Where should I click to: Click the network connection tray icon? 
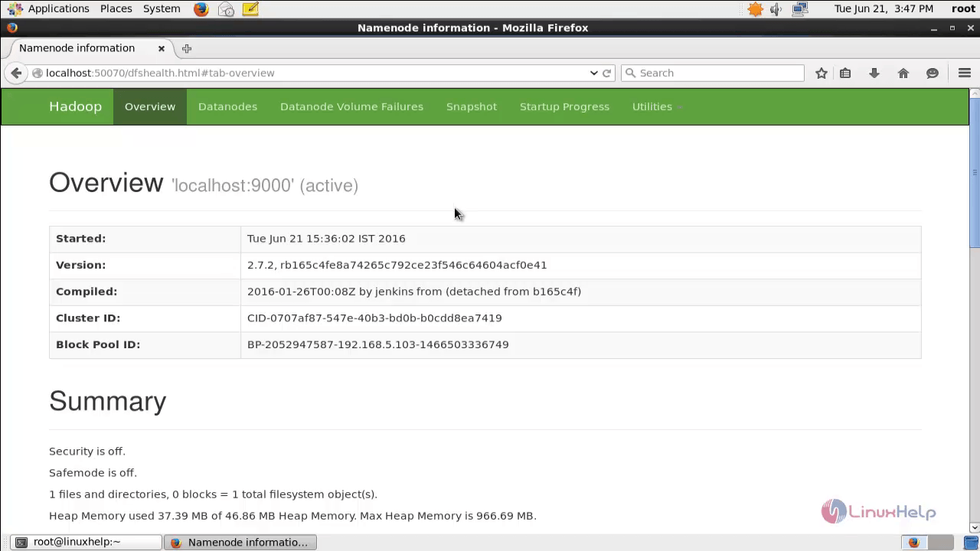pyautogui.click(x=800, y=9)
